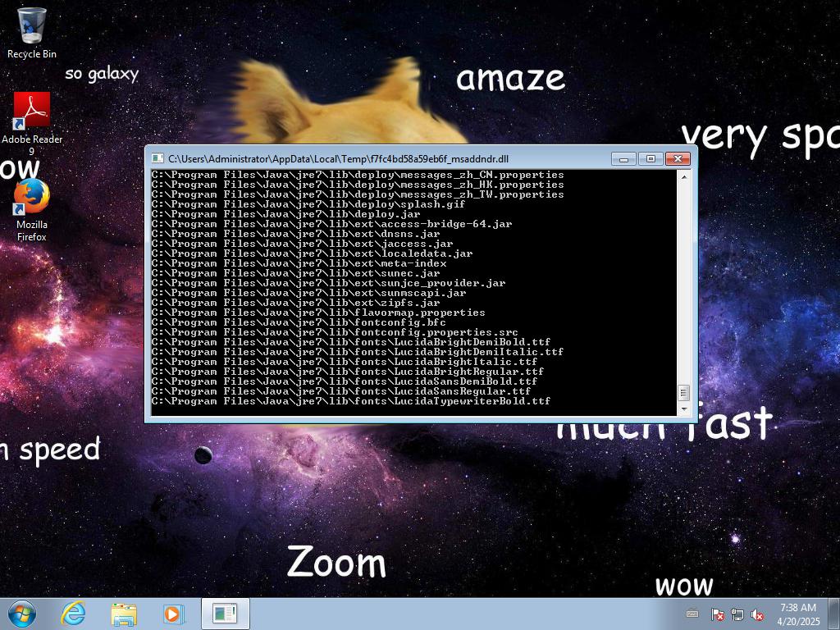Click the jaccess.jar output line
Screen dimensions: 840x630
(302, 244)
